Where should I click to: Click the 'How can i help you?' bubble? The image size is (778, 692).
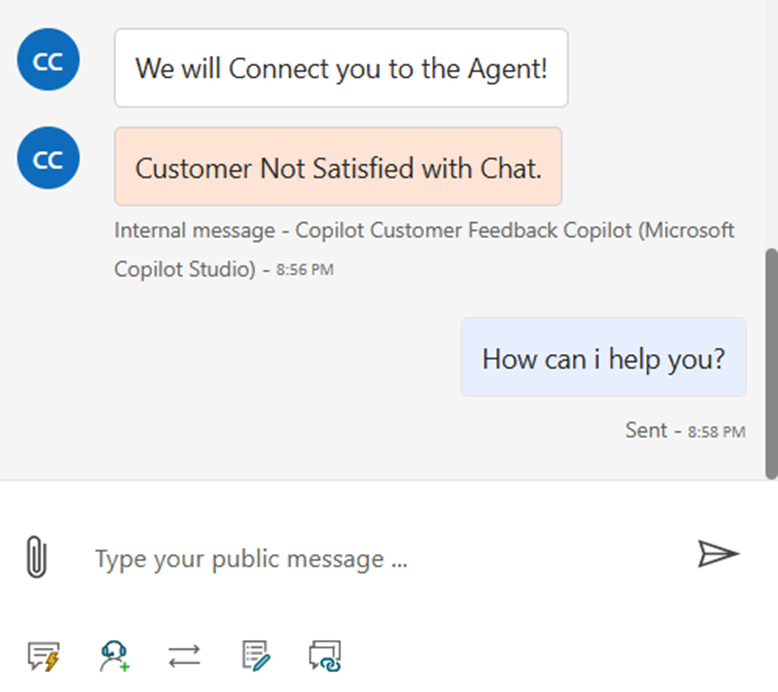pos(603,358)
